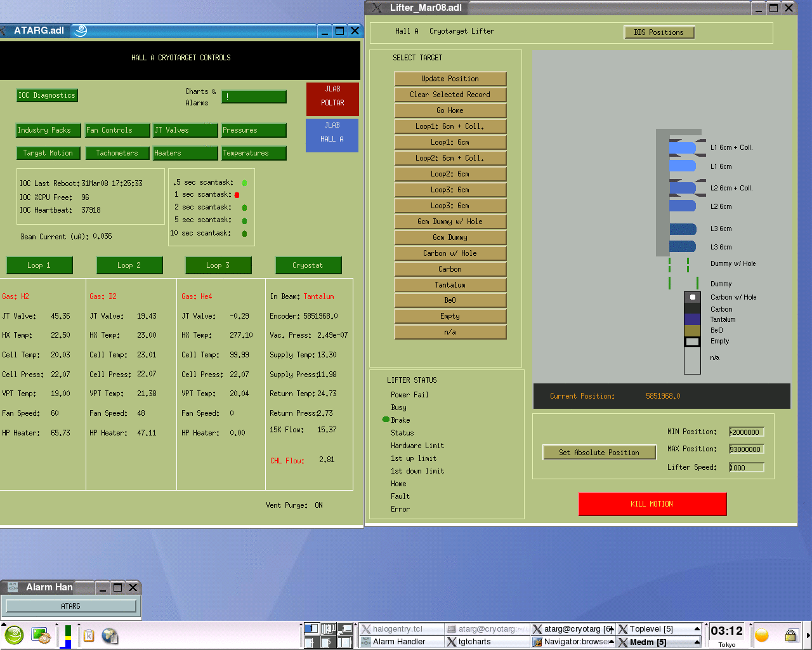Switch to virtual desktop 1 in pager

click(311, 628)
